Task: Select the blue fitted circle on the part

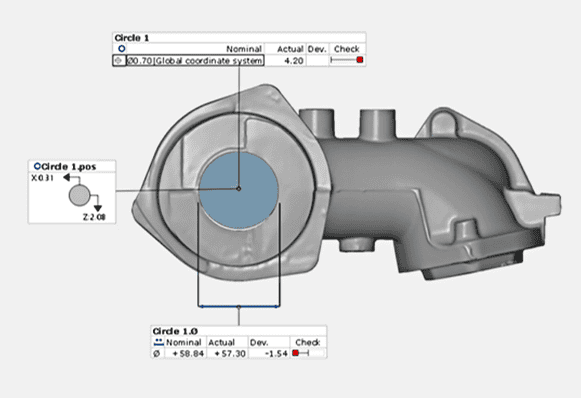Action: [x=239, y=190]
